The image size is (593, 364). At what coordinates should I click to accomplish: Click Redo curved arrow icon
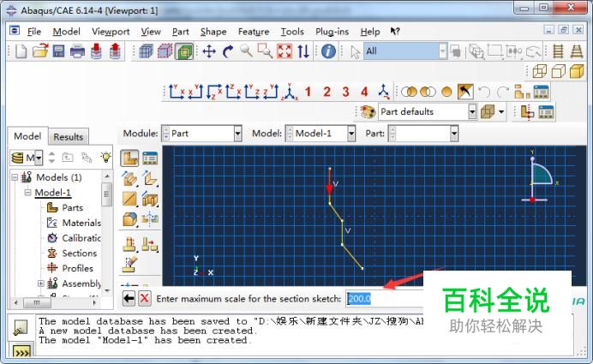click(x=503, y=92)
